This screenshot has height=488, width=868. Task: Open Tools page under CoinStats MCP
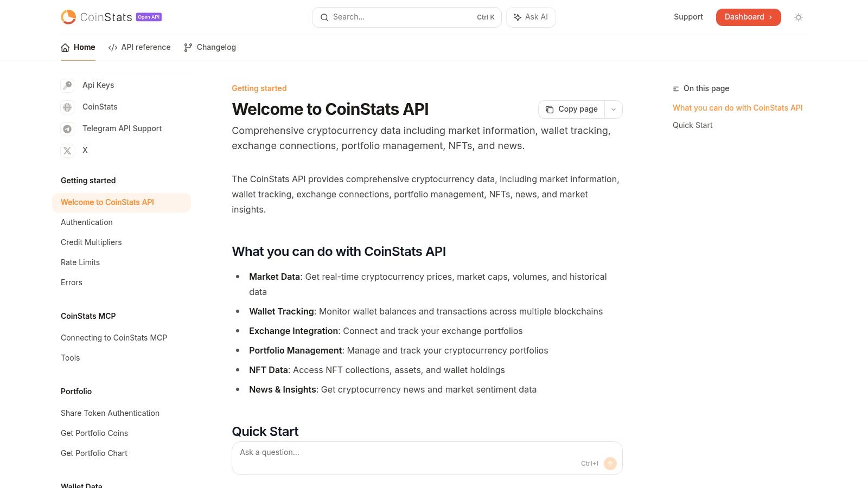click(x=71, y=358)
